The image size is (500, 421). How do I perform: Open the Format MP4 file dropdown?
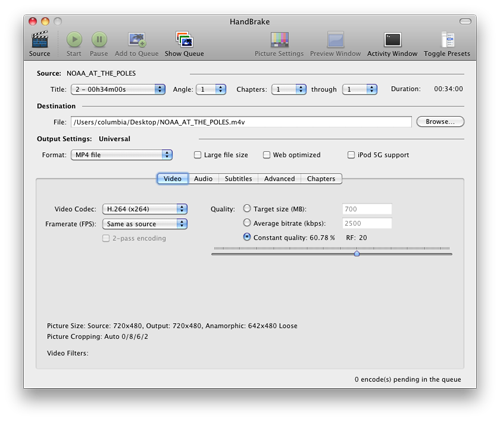coord(122,155)
